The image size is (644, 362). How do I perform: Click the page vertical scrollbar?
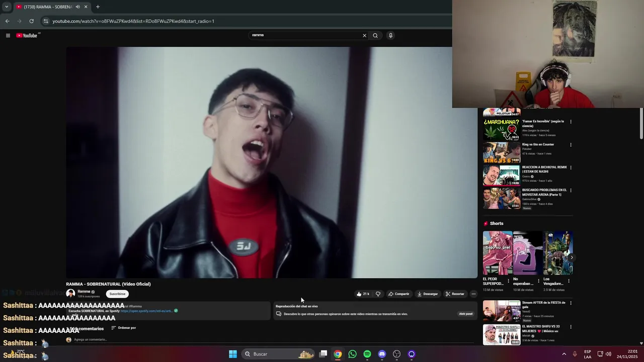tap(641, 123)
